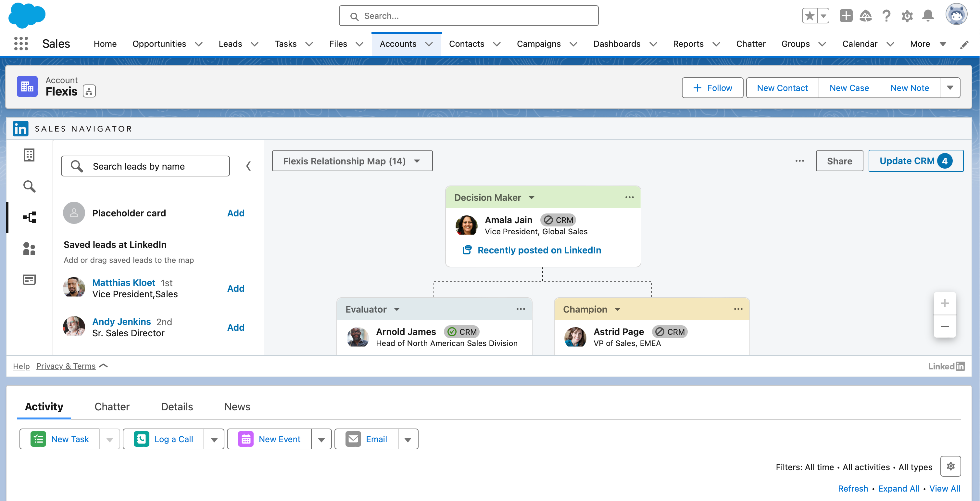The image size is (980, 501).
Task: Open the Setup gear icon
Action: [907, 16]
